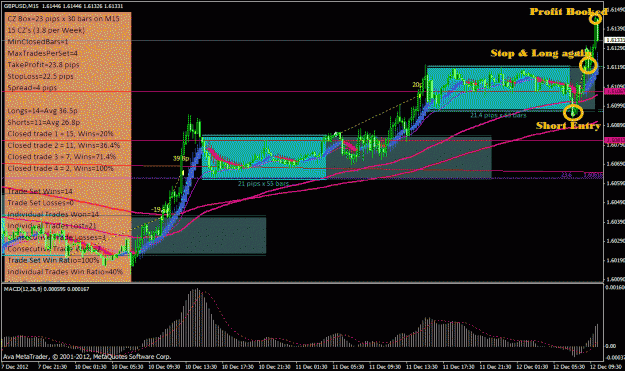Select the '15 CZ's (3.8 per Week)' line

[x=46, y=30]
